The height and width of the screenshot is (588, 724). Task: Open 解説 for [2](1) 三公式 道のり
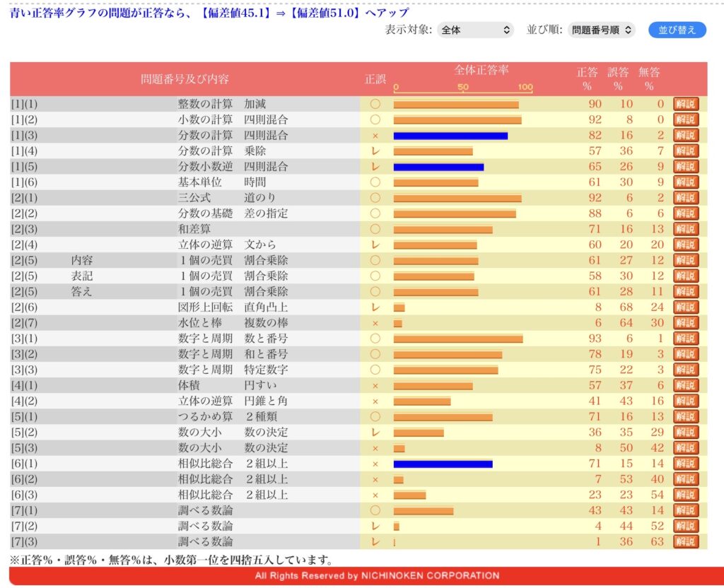tap(685, 198)
